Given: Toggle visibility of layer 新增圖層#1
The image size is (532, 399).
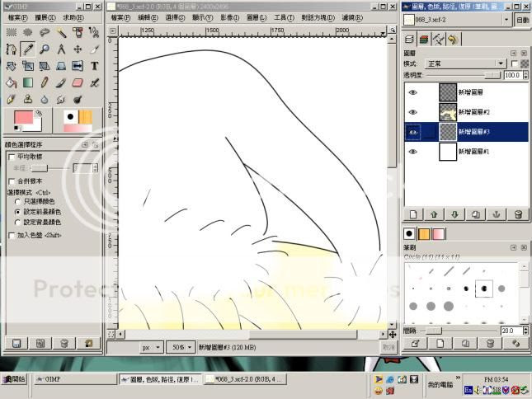Looking at the screenshot, I should pyautogui.click(x=412, y=152).
